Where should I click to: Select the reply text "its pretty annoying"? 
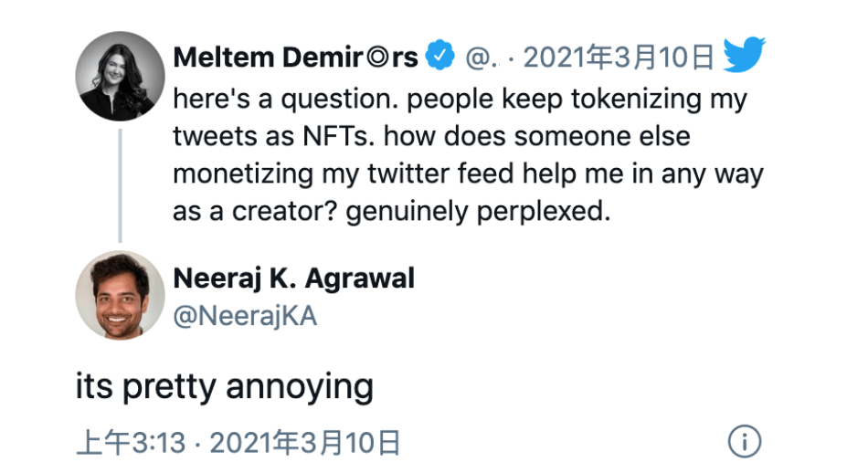(x=224, y=387)
